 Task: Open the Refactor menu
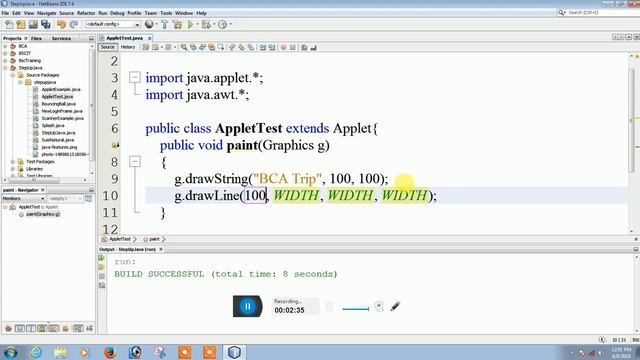point(86,13)
